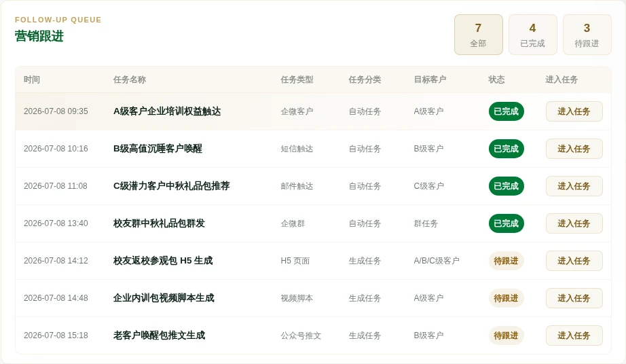Viewport: 626px width, 364px height.
Task: Open 进入任务 for A级客户企业培训权益触达
Action: coord(574,111)
